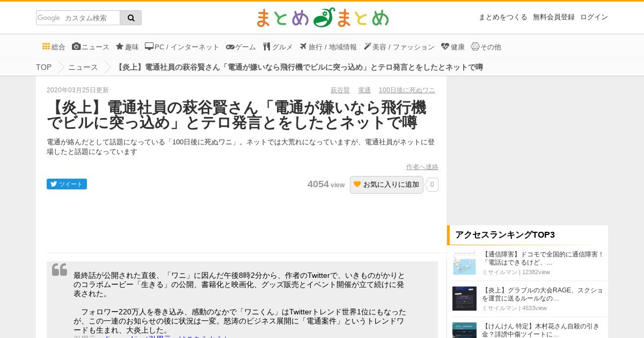Open 木村花さん ranking article
Screen dimensions: 644x338
pos(540,330)
